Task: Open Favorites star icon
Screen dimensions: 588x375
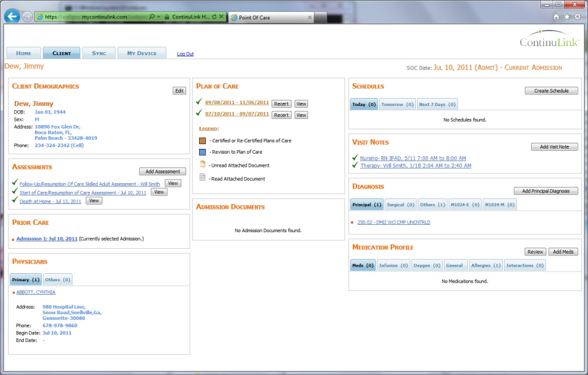Action: [x=567, y=17]
